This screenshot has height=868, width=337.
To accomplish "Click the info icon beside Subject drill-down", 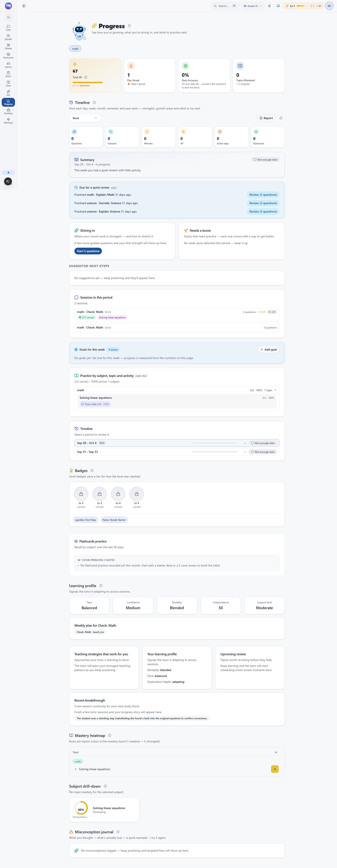I will click(x=105, y=786).
